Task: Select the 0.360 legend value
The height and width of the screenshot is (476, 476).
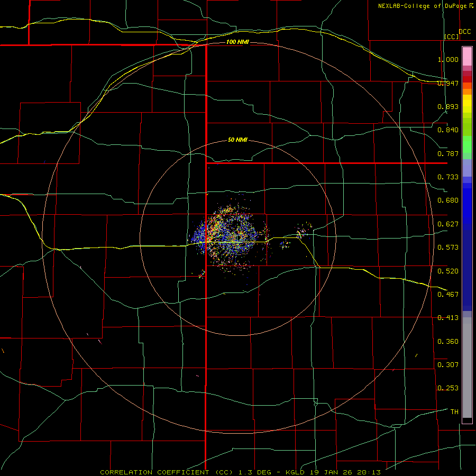Action: point(448,342)
